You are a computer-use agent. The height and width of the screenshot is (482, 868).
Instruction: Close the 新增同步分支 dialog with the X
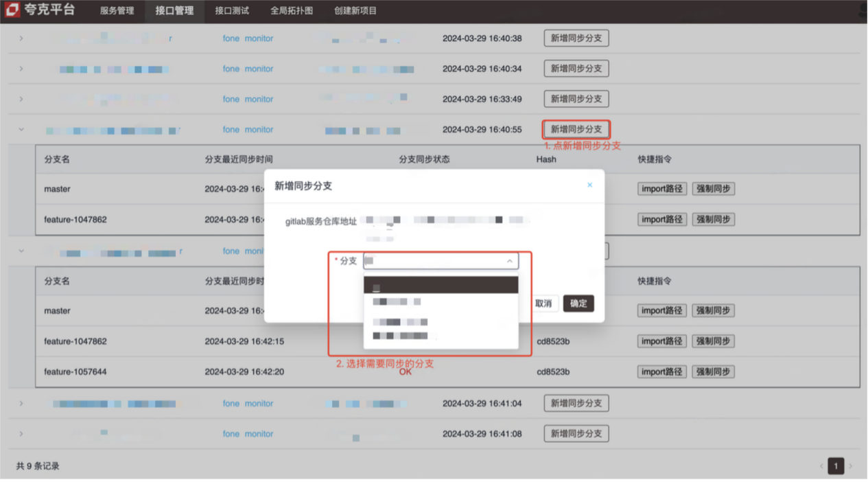click(x=589, y=185)
